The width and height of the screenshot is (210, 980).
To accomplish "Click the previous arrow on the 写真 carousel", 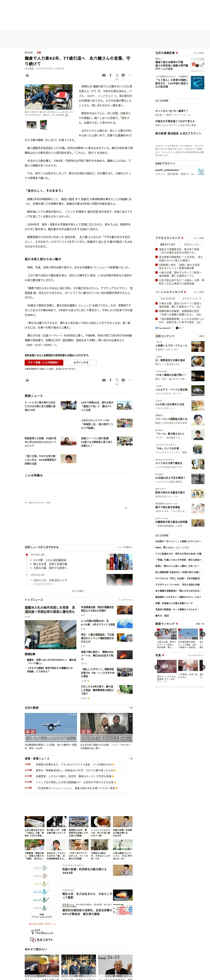I will pos(157,667).
